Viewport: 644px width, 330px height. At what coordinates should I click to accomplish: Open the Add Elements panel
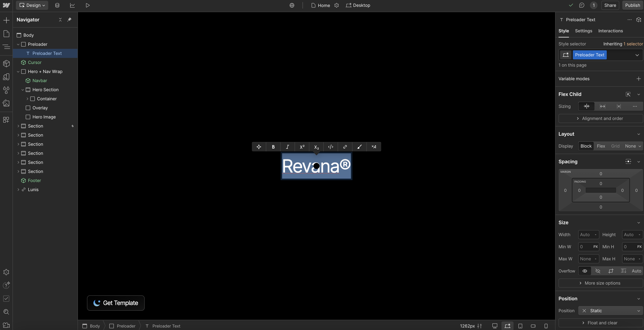tap(6, 20)
